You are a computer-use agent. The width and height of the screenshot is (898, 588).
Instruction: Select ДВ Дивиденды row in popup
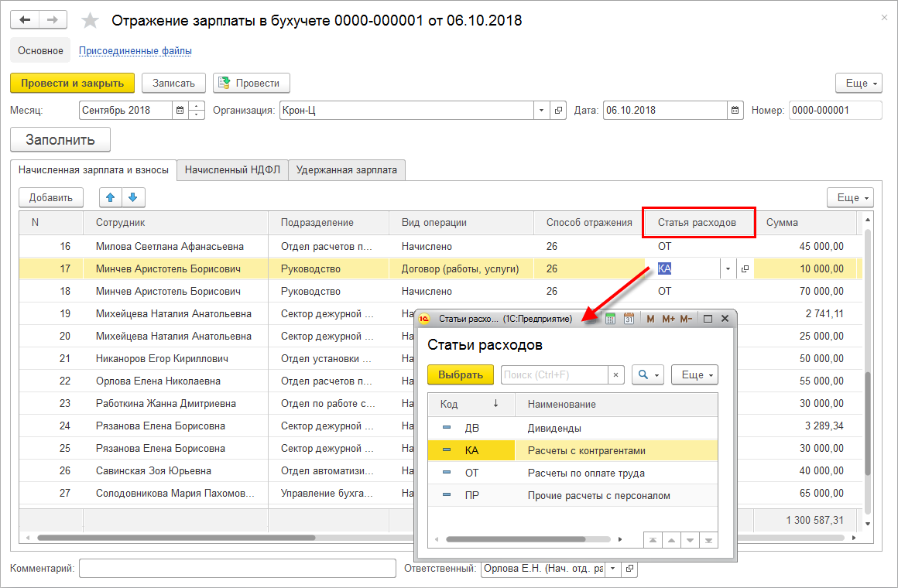pos(573,429)
